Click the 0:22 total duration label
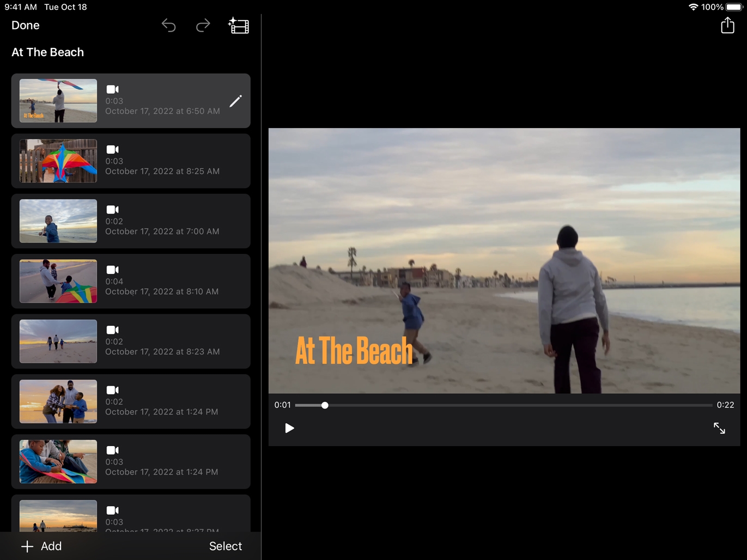Image resolution: width=747 pixels, height=560 pixels. (725, 405)
